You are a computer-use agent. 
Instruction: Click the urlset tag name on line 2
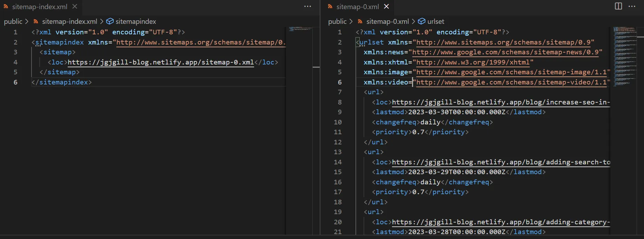point(372,42)
